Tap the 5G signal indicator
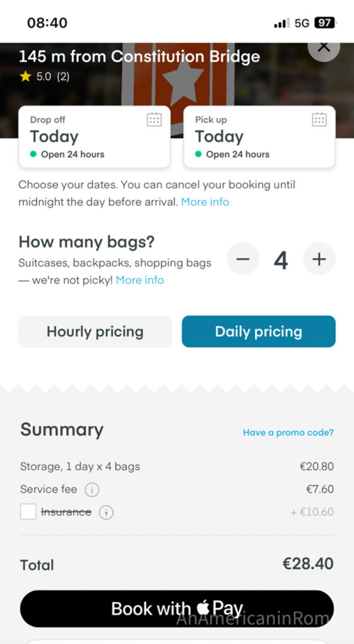 coord(302,23)
